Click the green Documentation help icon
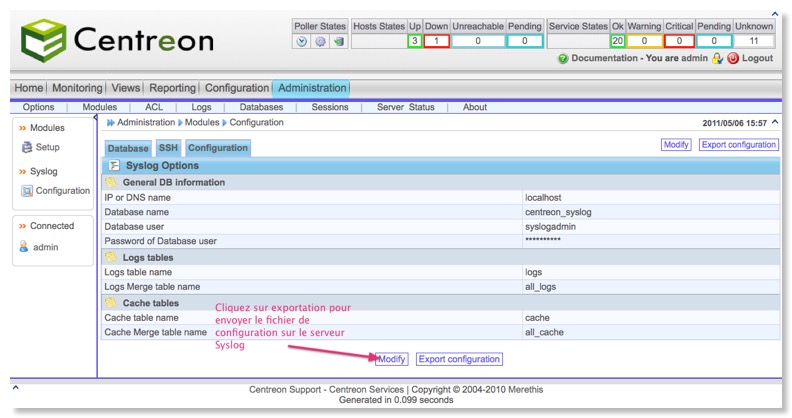Viewport: 792px width, 418px height. pos(563,59)
